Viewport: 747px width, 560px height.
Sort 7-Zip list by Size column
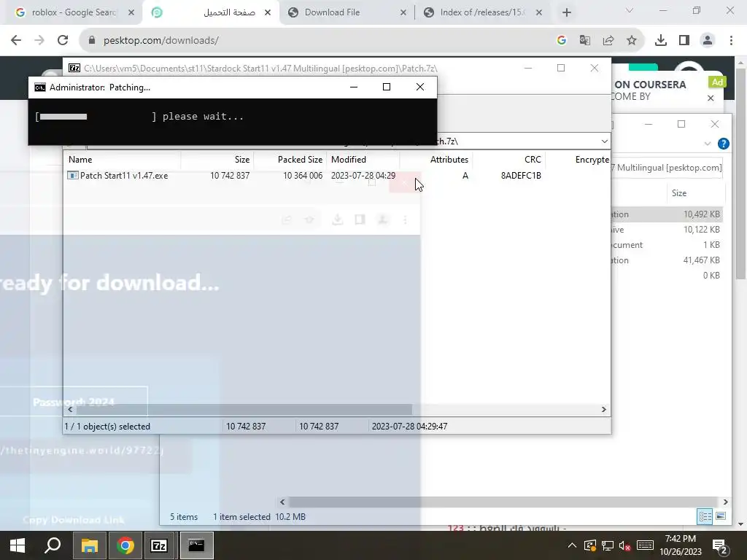pos(217,160)
